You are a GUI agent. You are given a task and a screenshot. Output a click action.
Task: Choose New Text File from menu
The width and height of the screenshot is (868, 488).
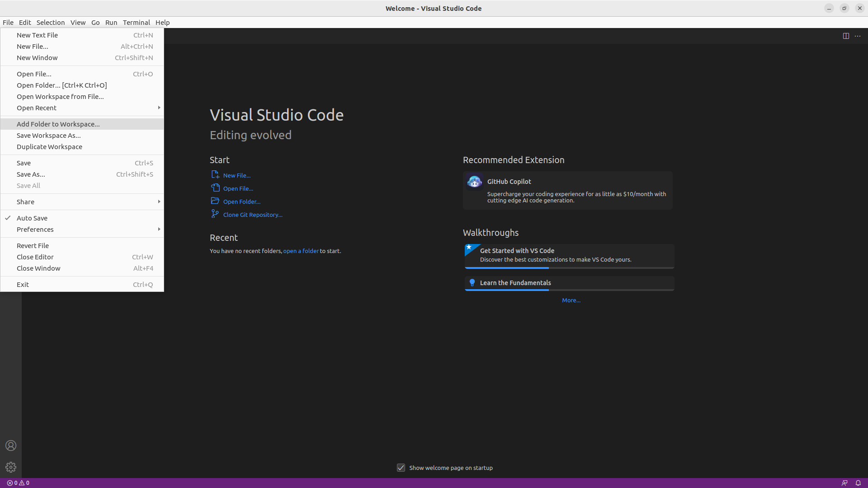(82, 35)
